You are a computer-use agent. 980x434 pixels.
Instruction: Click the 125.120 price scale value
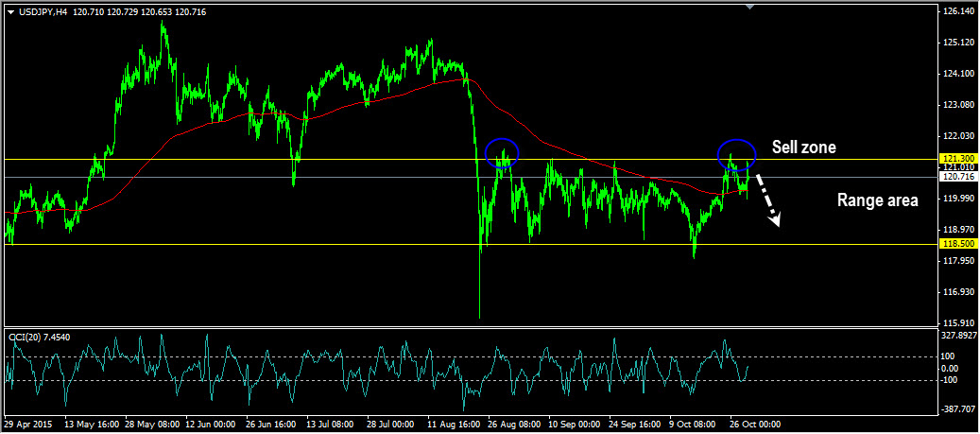tap(959, 43)
